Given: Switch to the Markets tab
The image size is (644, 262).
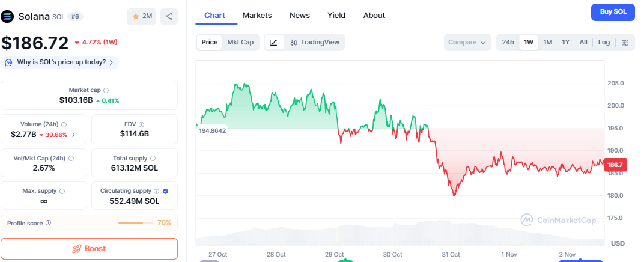Looking at the screenshot, I should [x=257, y=16].
